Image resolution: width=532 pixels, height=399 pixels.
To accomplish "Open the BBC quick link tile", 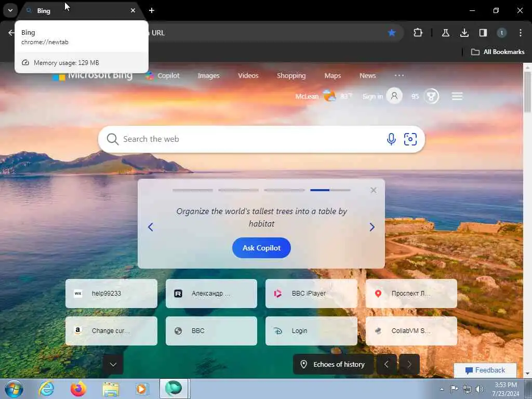I will (211, 331).
